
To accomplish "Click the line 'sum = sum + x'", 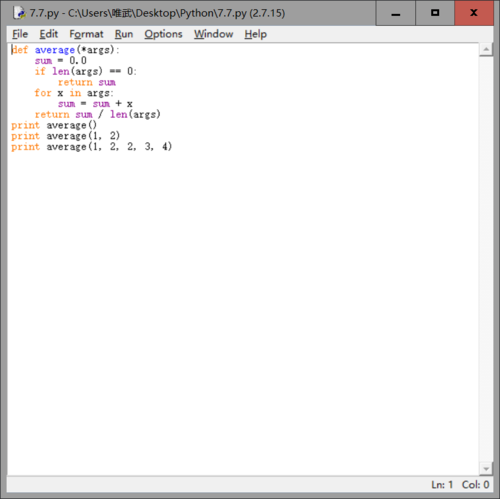I will tap(95, 104).
